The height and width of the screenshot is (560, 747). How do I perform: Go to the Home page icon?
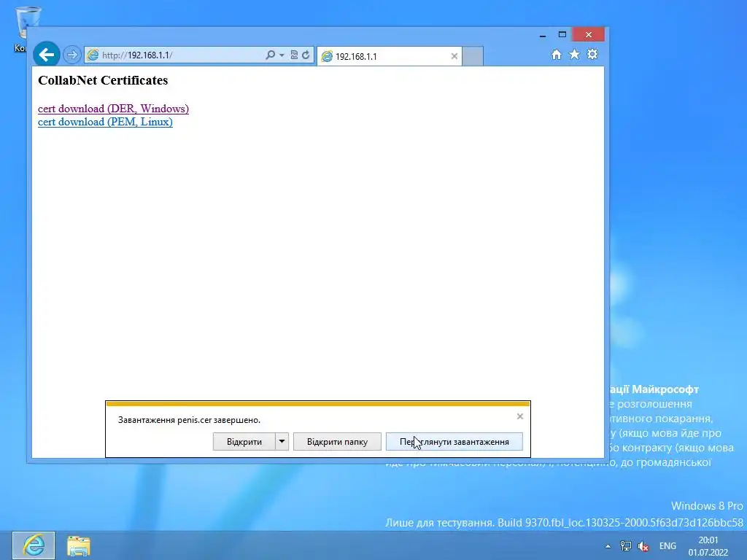point(557,54)
